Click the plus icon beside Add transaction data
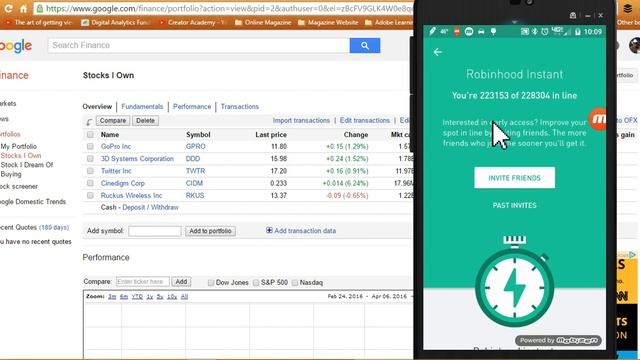Image resolution: width=640 pixels, height=360 pixels. click(x=269, y=230)
